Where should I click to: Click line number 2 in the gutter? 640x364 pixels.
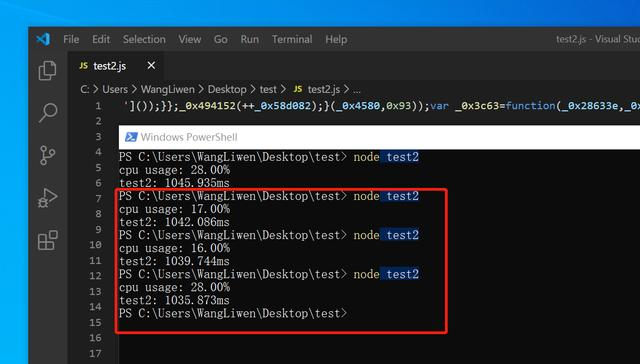pos(98,121)
